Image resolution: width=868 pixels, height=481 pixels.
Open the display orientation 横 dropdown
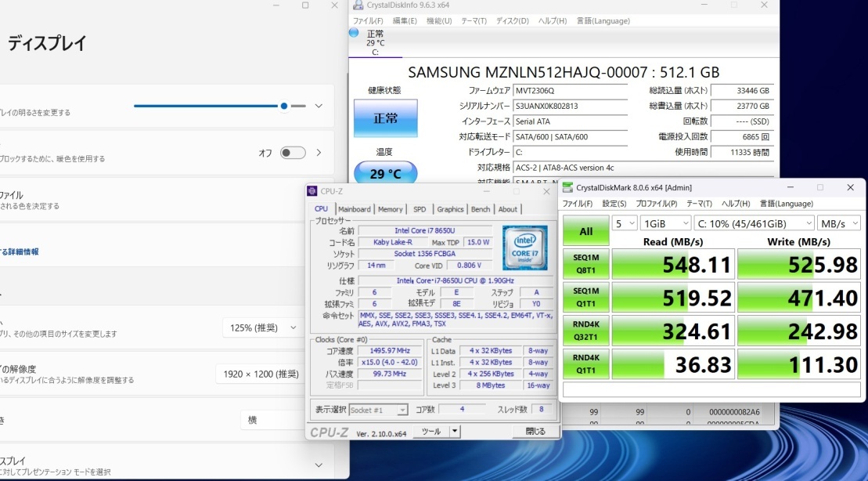tap(272, 420)
